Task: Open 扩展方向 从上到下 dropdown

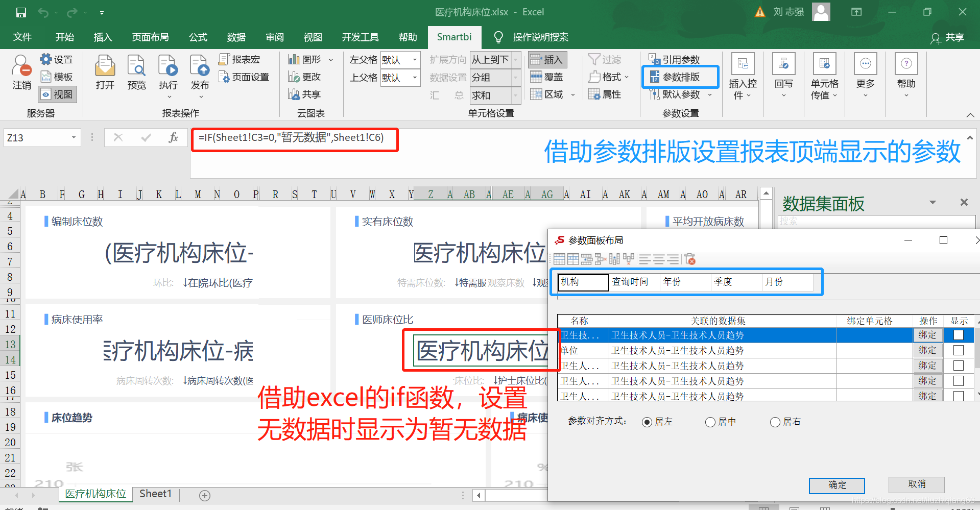Action: (x=516, y=60)
